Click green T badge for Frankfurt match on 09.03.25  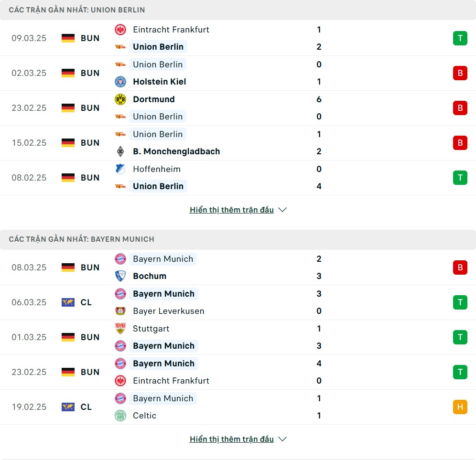pyautogui.click(x=460, y=38)
